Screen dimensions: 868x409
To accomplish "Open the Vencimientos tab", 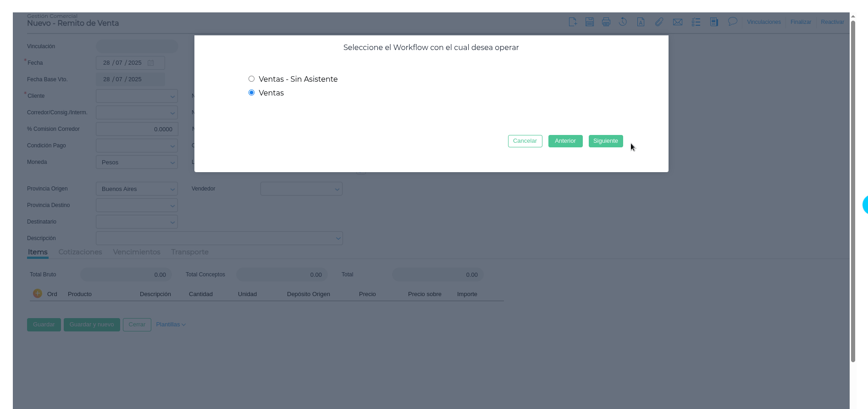I will (137, 252).
